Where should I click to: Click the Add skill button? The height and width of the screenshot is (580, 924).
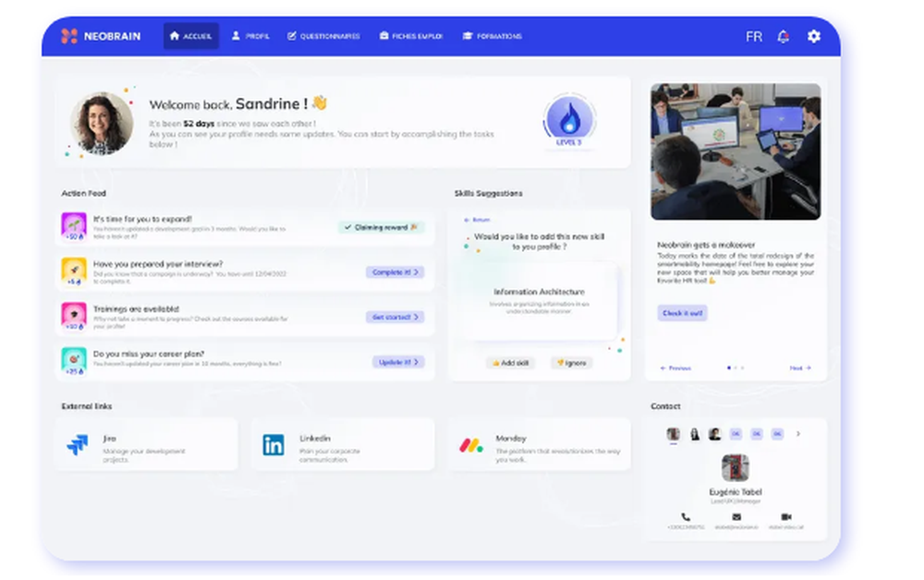click(510, 363)
